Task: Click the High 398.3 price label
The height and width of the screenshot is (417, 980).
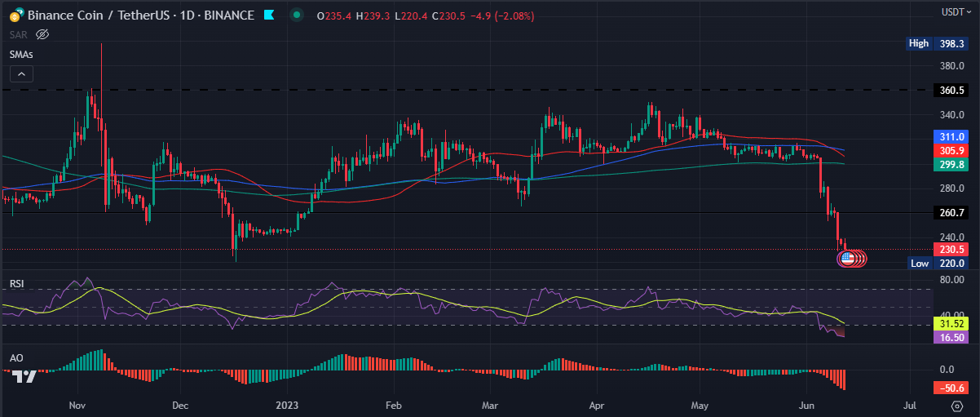Action: [938, 43]
